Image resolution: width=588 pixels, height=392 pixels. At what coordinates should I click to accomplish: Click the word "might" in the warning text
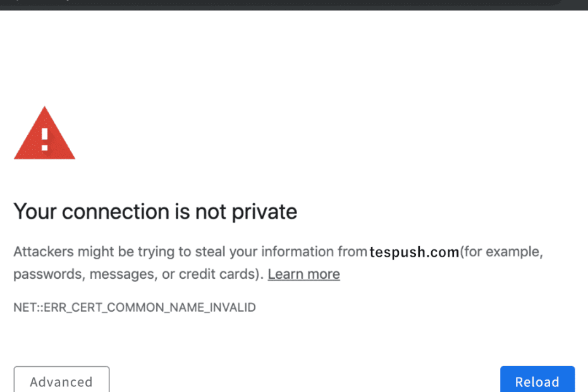point(96,252)
